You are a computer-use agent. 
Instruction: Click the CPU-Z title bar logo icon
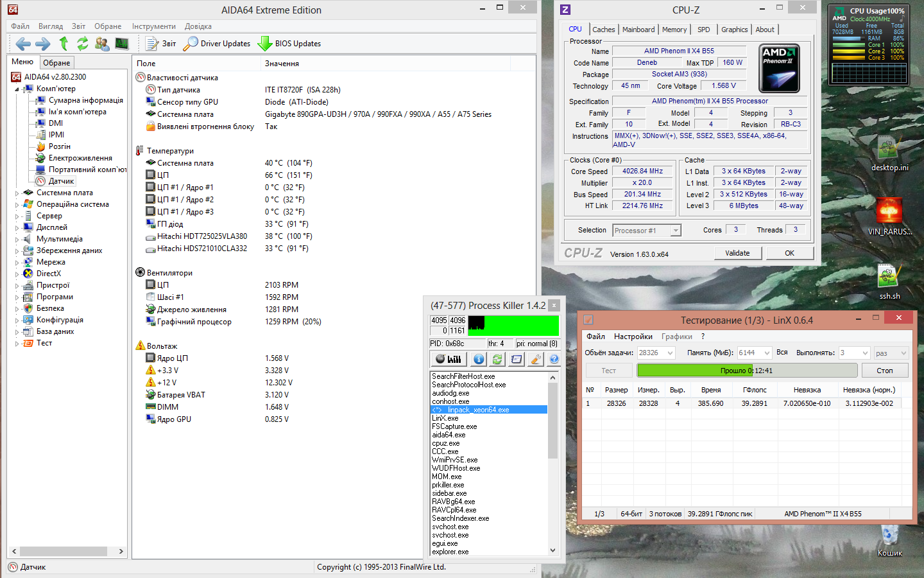(565, 10)
